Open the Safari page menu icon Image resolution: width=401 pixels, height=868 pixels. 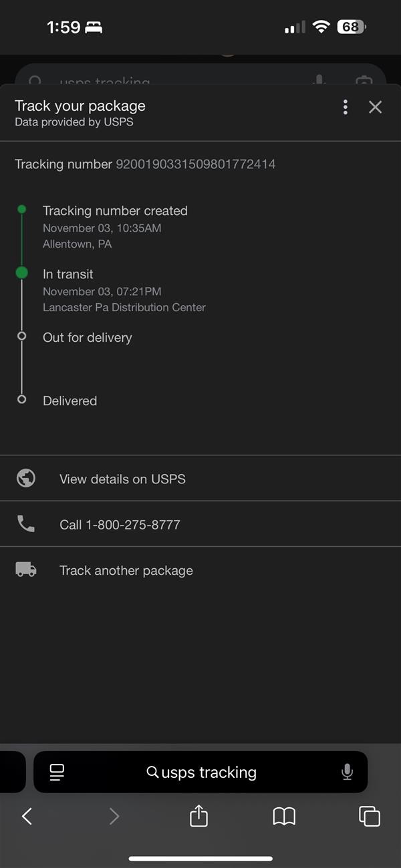pos(57,773)
